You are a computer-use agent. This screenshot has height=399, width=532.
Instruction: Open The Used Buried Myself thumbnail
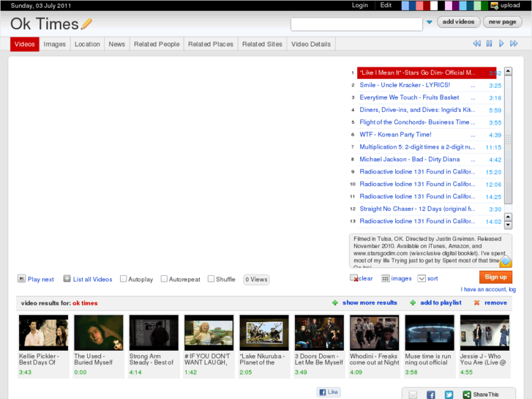99,332
